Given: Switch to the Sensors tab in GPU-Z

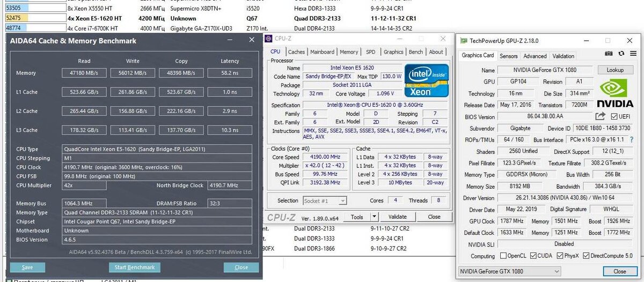Looking at the screenshot, I should click(509, 56).
